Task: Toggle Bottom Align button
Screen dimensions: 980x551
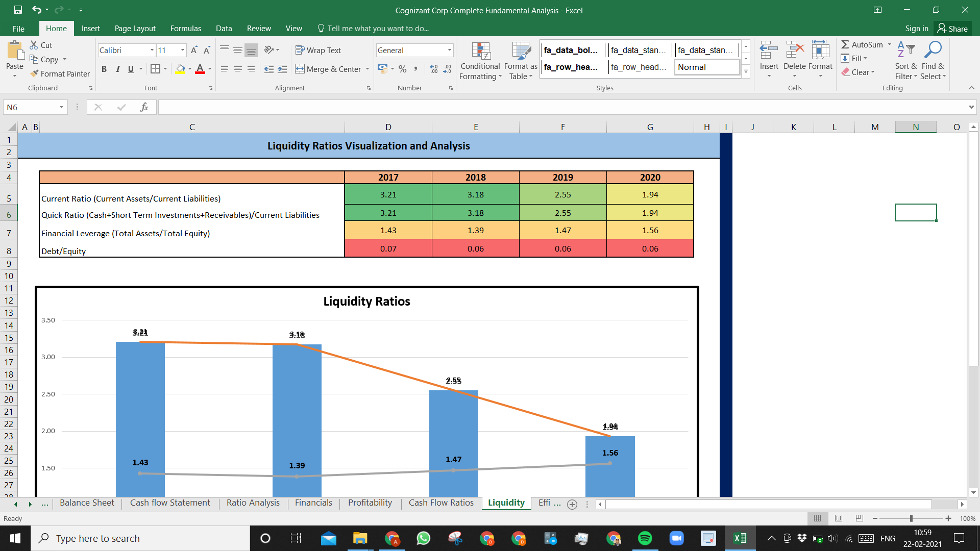Action: [251, 50]
